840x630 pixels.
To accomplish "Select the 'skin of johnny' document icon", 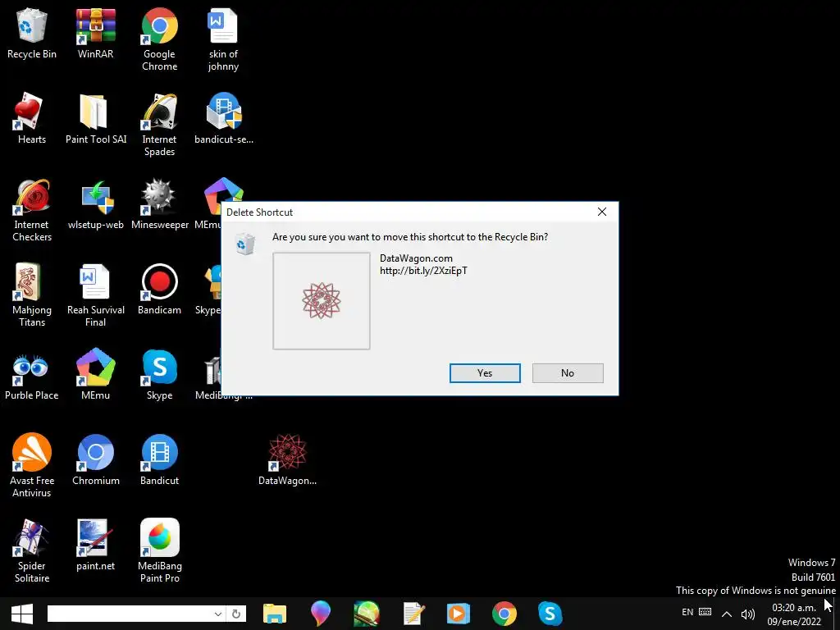I will pyautogui.click(x=223, y=40).
